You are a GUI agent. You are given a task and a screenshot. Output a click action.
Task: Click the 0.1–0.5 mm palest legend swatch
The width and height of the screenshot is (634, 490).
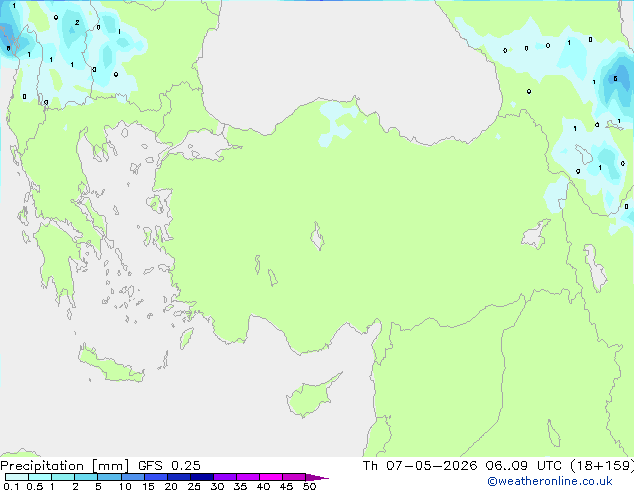pyautogui.click(x=17, y=477)
